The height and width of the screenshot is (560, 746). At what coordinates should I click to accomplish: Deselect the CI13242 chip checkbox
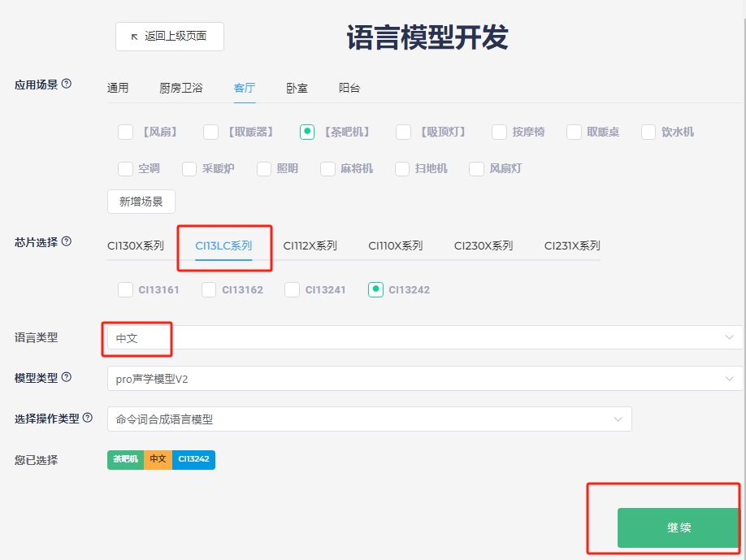375,289
